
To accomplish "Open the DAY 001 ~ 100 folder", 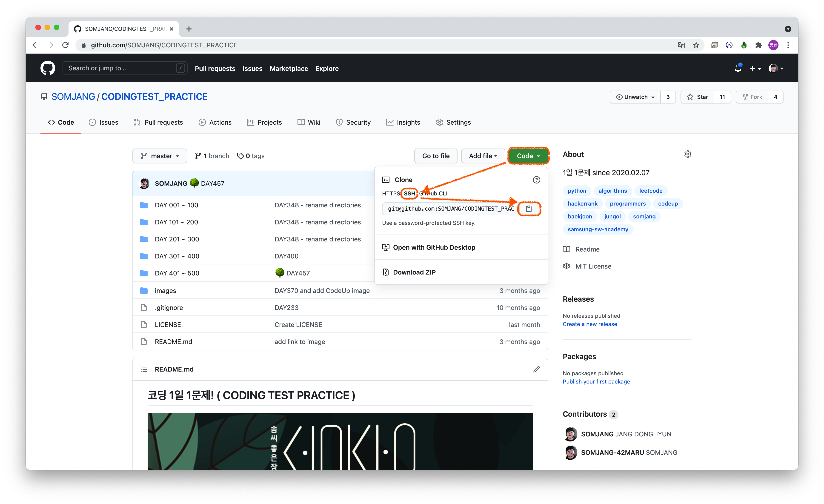I will coord(176,205).
